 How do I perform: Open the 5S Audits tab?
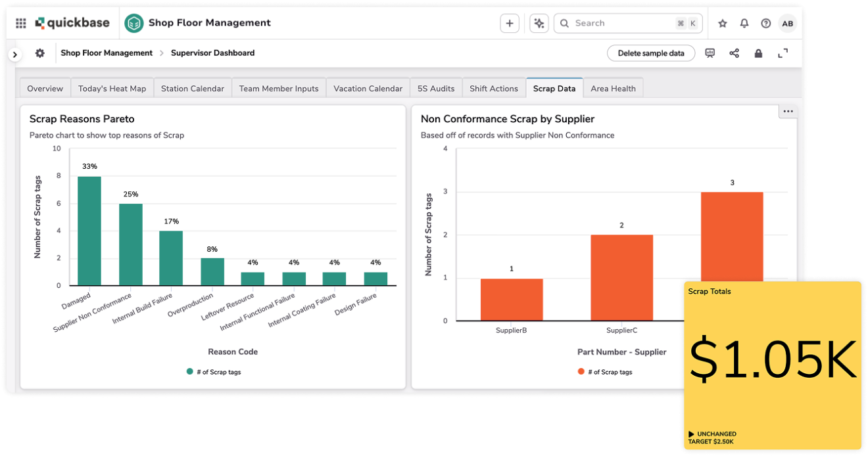point(435,87)
